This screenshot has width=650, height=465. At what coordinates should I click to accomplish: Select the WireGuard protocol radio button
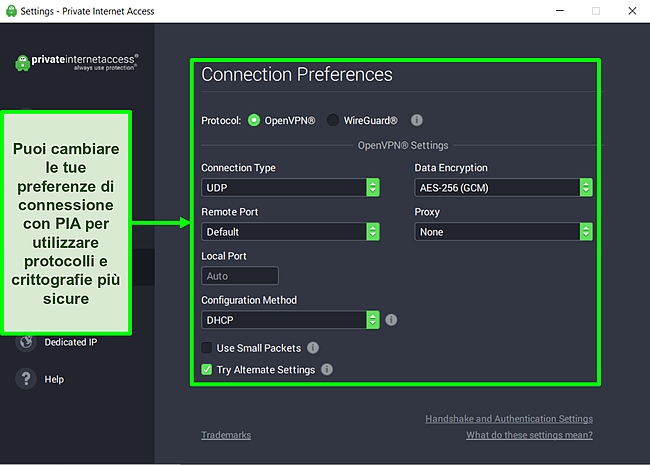pos(333,120)
